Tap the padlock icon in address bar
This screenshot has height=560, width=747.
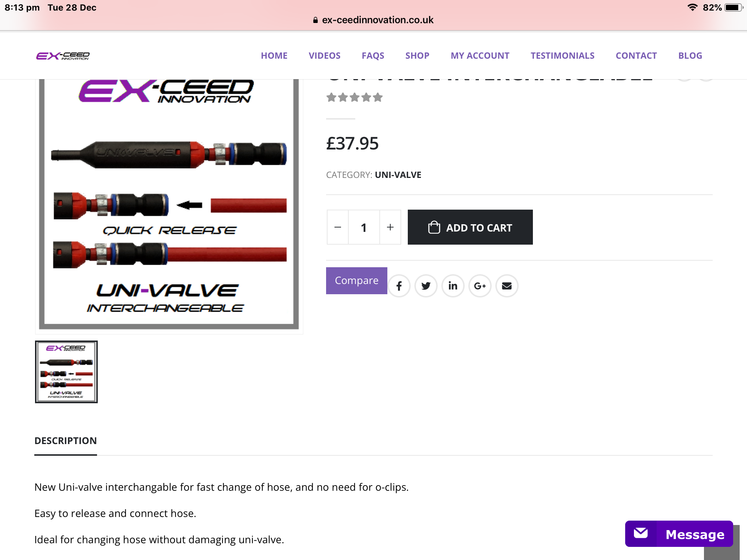316,20
